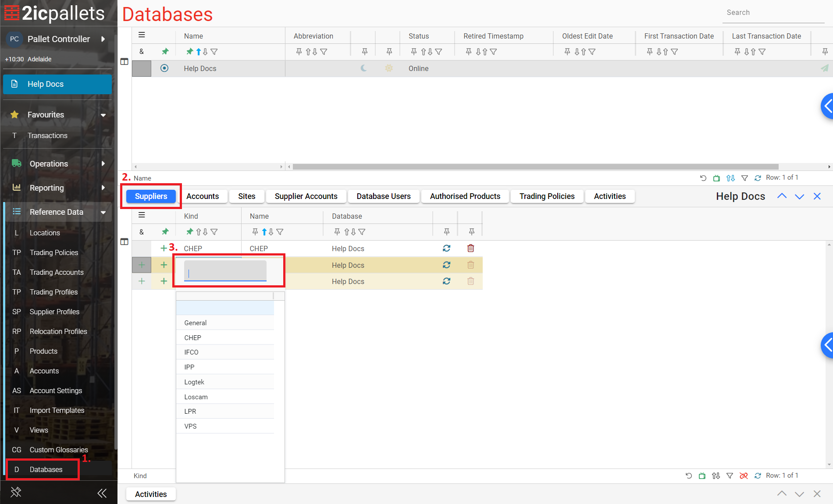Click the column chooser icon beside Help Docs row
Screen dimensions: 833x504
tap(125, 62)
